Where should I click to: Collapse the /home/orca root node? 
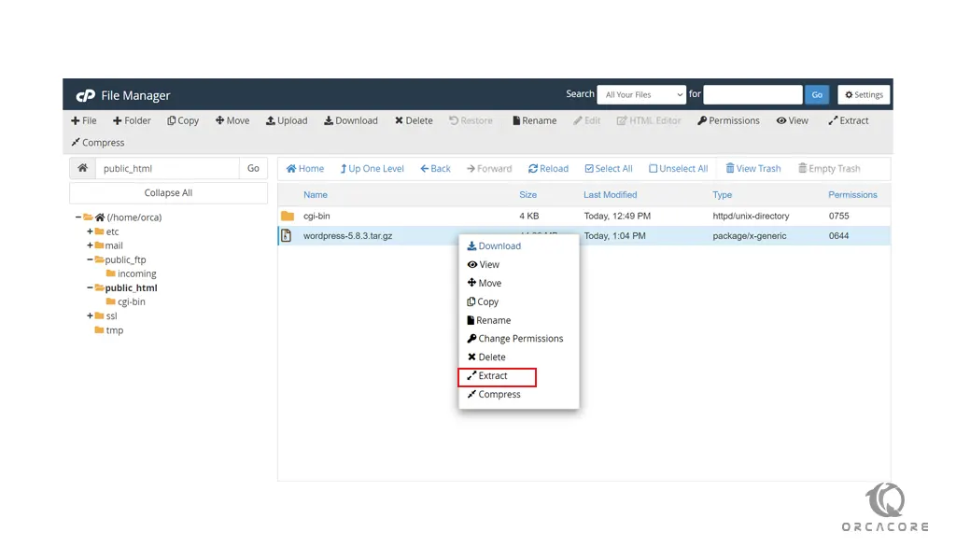(x=78, y=217)
